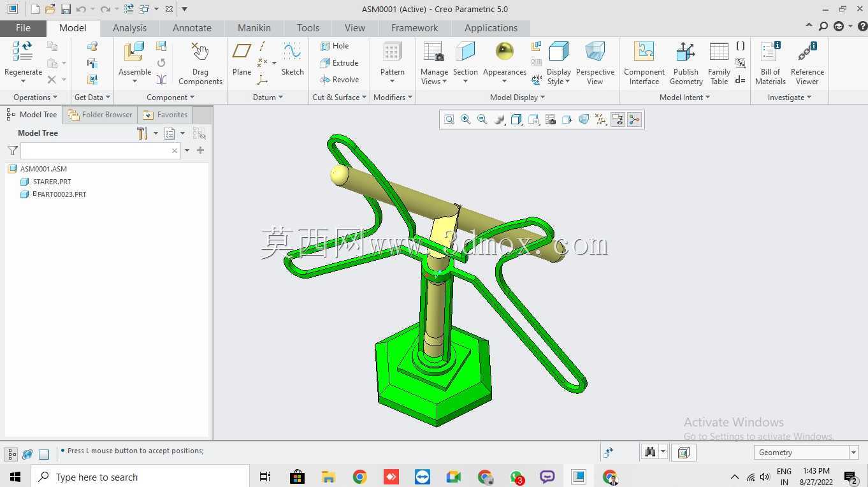Expand the Datum group dropdown

pos(268,98)
